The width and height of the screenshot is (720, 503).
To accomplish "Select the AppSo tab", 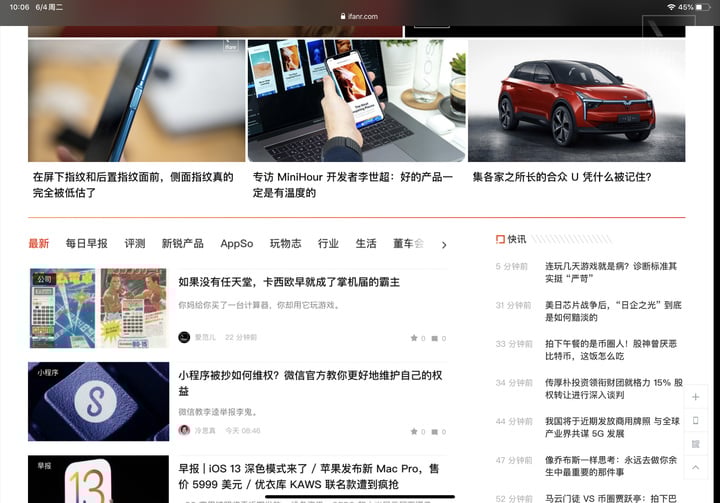I will pyautogui.click(x=236, y=244).
